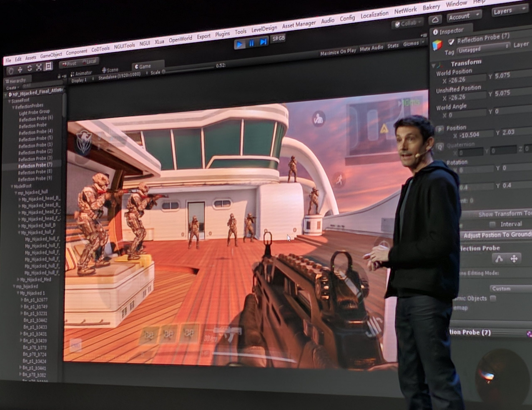
Task: Toggle the Interval checkbox
Action: coord(493,224)
